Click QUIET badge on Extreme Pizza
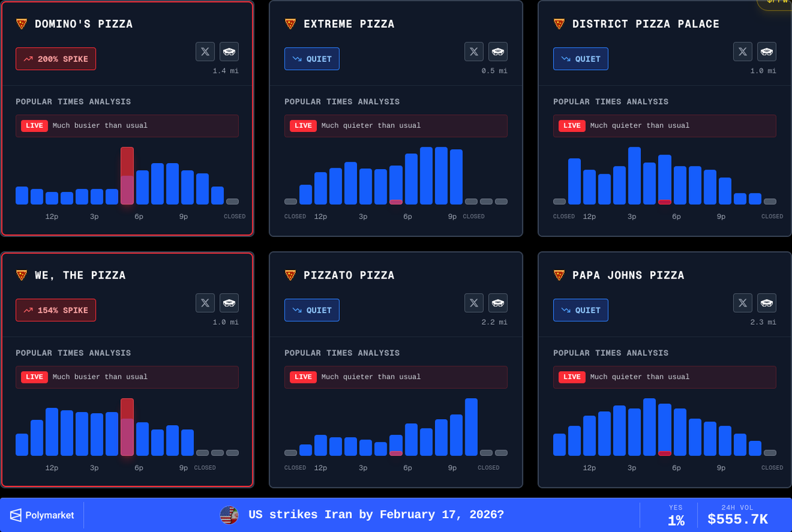The image size is (792, 532). 312,59
